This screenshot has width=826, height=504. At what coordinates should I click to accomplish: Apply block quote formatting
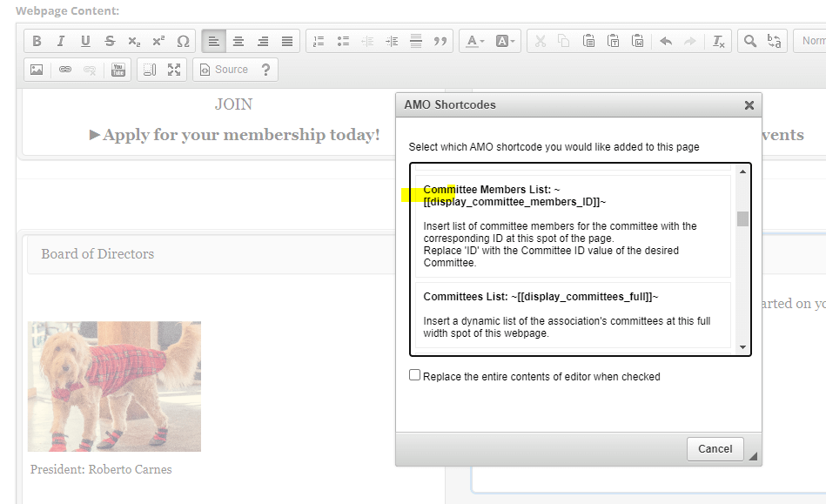(x=440, y=41)
